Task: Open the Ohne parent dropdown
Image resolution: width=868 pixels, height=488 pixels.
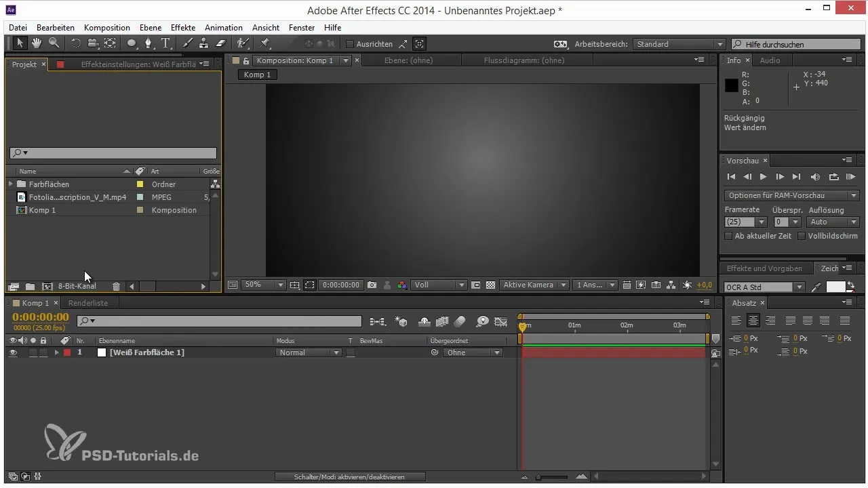Action: tap(473, 352)
